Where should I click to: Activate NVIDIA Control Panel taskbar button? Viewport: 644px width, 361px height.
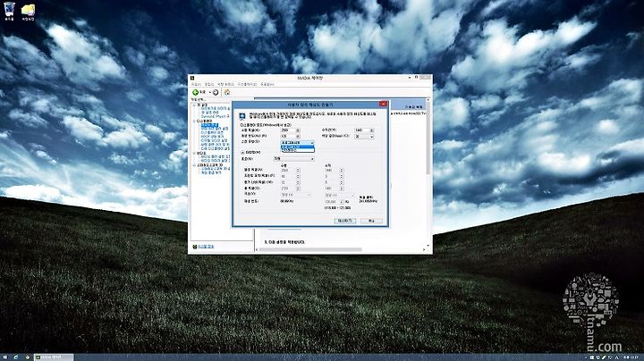pyautogui.click(x=54, y=357)
